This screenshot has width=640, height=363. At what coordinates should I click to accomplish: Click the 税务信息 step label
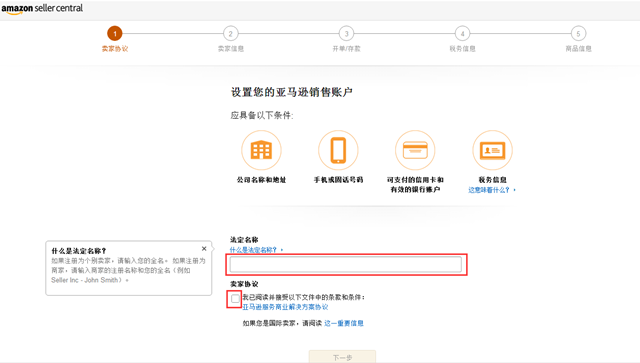(x=462, y=49)
